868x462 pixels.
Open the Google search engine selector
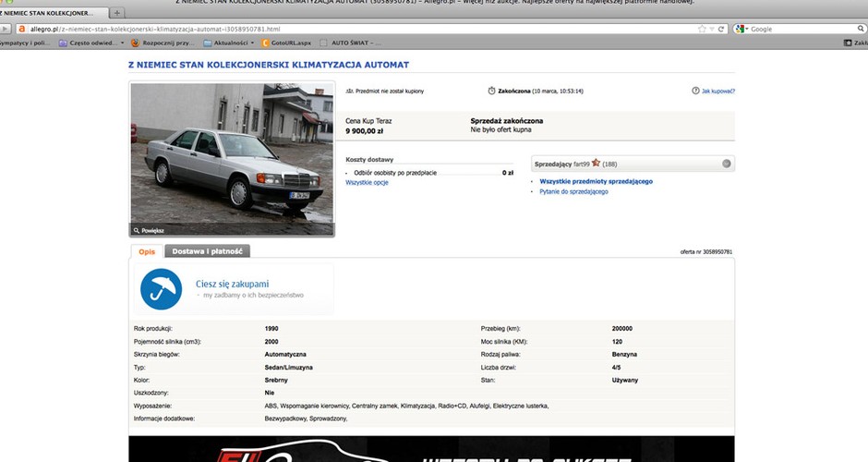pyautogui.click(x=741, y=29)
